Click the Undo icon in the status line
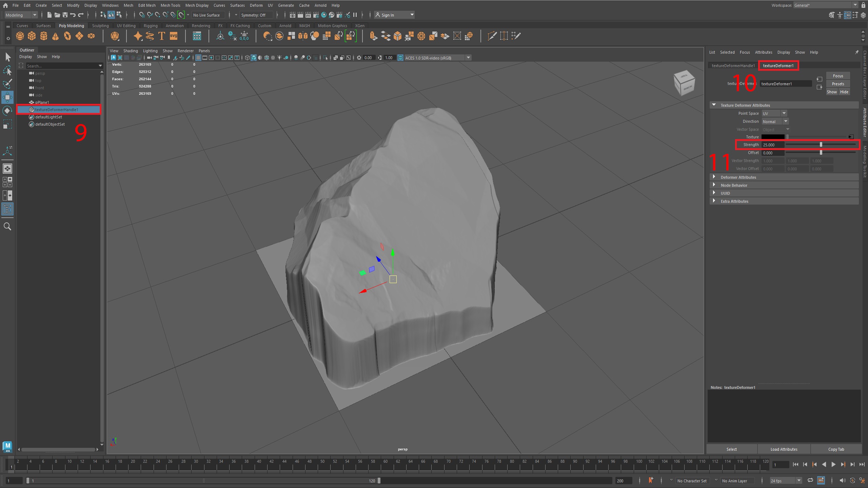 [73, 15]
